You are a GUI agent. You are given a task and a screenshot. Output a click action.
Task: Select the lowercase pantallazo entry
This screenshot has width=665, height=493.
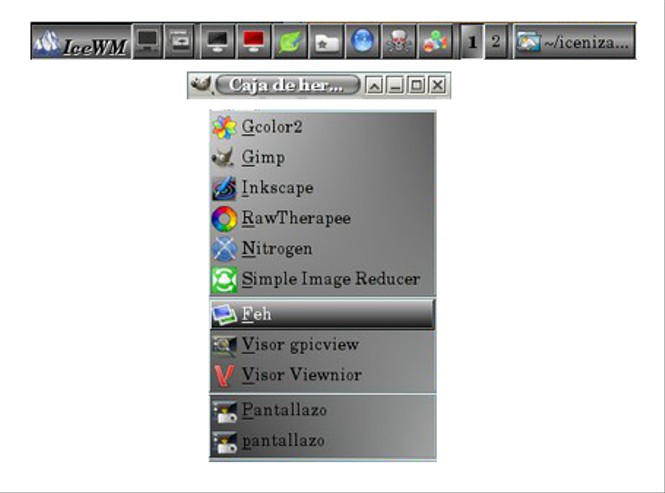[x=323, y=441]
